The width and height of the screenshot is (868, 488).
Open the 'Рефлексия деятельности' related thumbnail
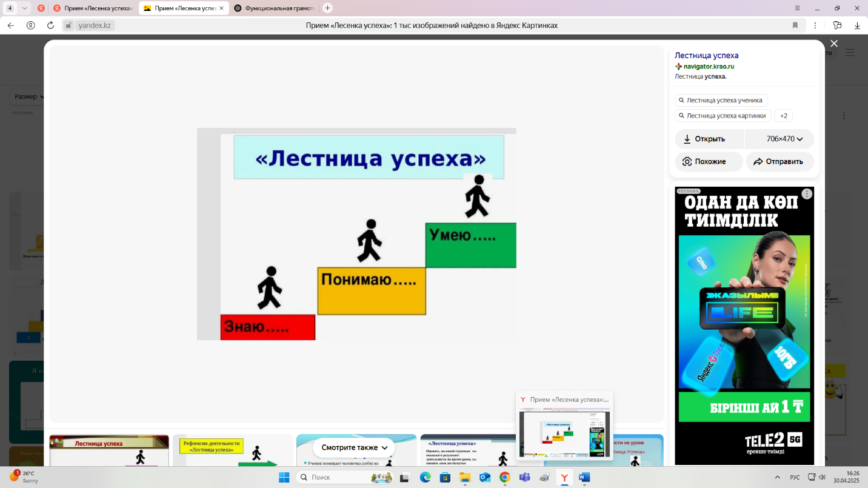(233, 450)
